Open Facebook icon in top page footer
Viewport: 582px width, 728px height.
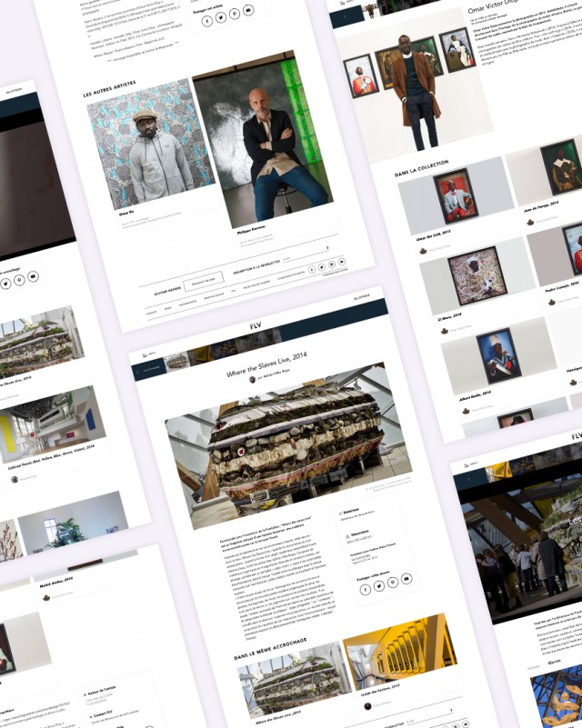(x=312, y=270)
